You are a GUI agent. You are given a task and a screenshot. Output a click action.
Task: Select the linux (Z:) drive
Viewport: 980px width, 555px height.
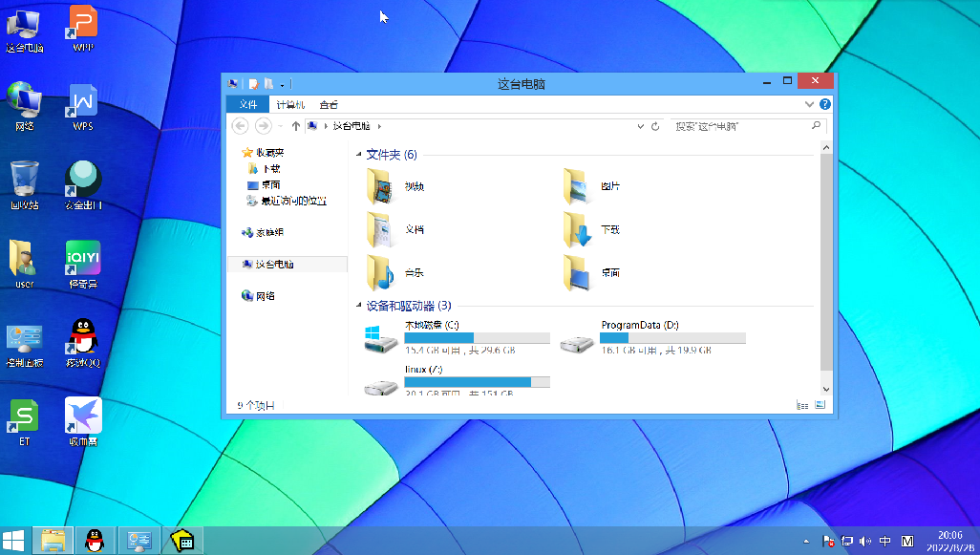457,379
